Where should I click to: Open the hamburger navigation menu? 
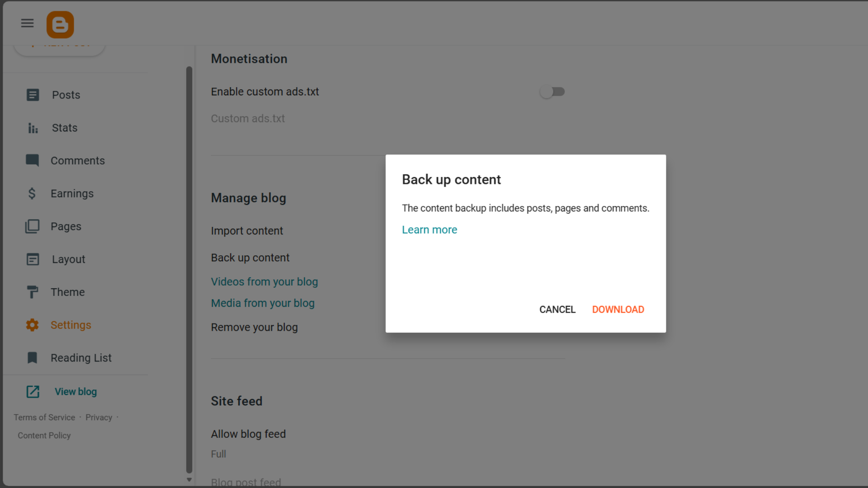[27, 23]
